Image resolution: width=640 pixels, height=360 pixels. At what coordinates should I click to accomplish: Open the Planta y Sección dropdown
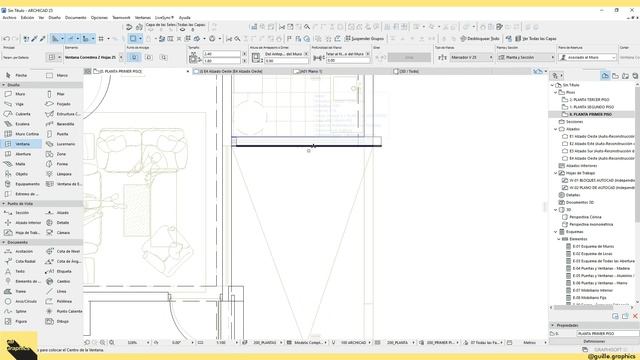tap(526, 58)
